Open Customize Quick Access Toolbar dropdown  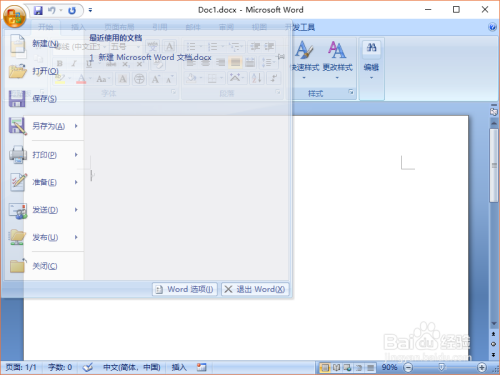pyautogui.click(x=90, y=10)
